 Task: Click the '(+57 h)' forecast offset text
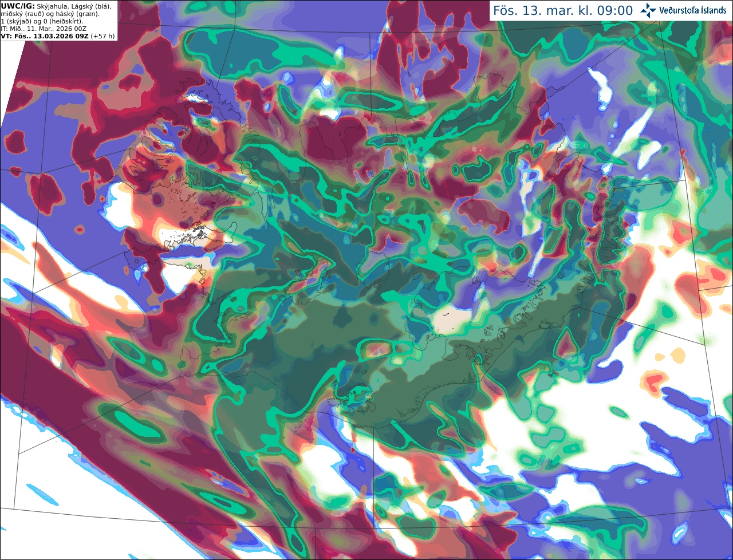(x=103, y=36)
